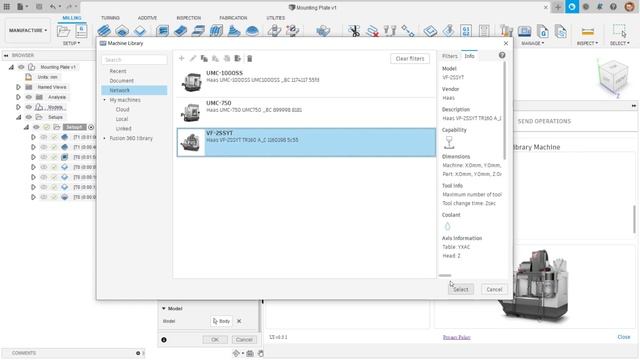Open the user profile avatar
This screenshot has height=360, width=640.
(x=629, y=7)
